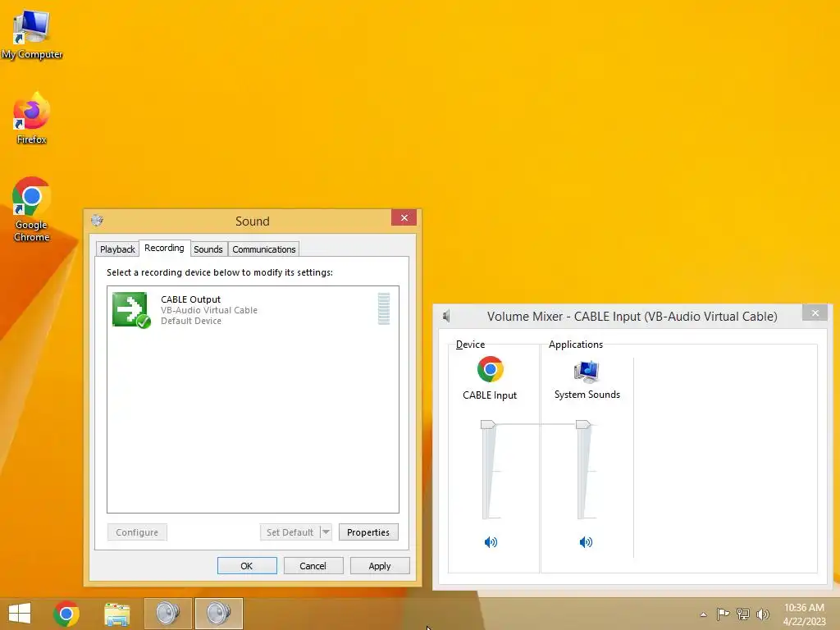Screen dimensions: 840x630
Task: Click the Configure button
Action: click(x=137, y=532)
